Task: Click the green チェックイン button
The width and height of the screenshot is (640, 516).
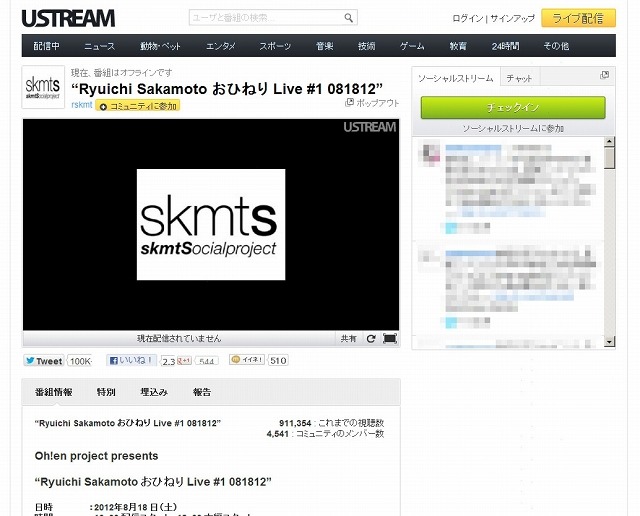Action: [x=513, y=108]
